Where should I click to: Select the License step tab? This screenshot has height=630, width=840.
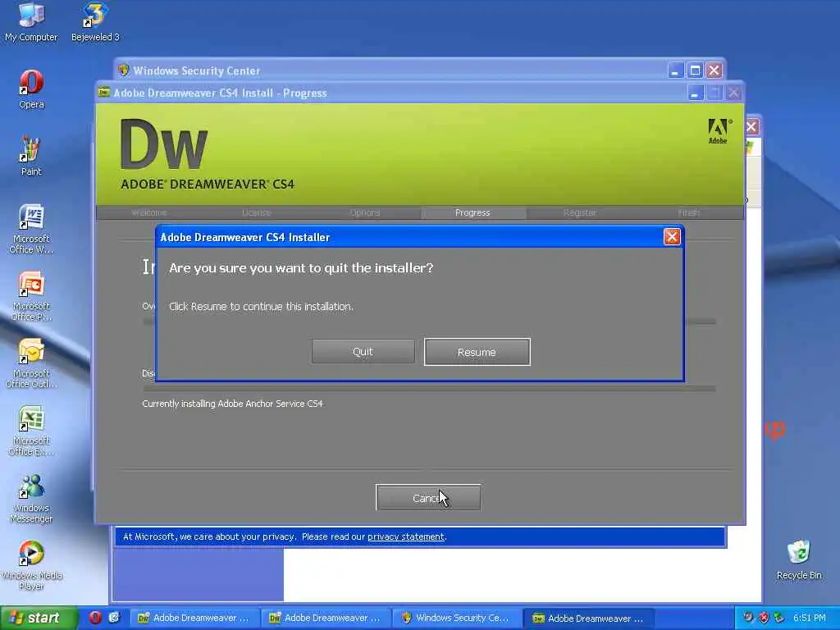coord(257,212)
